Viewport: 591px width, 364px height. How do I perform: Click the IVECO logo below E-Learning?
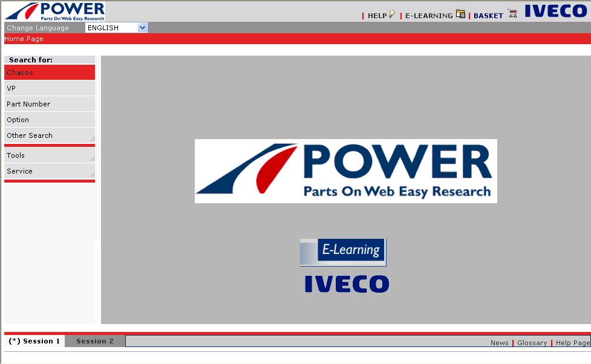(x=347, y=284)
